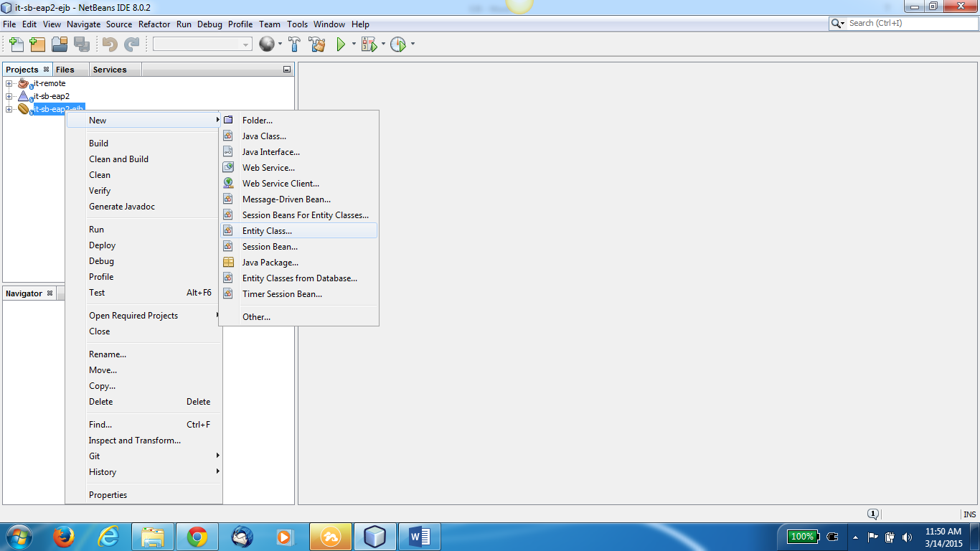Select the it-remote project
The image size is (980, 551).
click(x=50, y=83)
